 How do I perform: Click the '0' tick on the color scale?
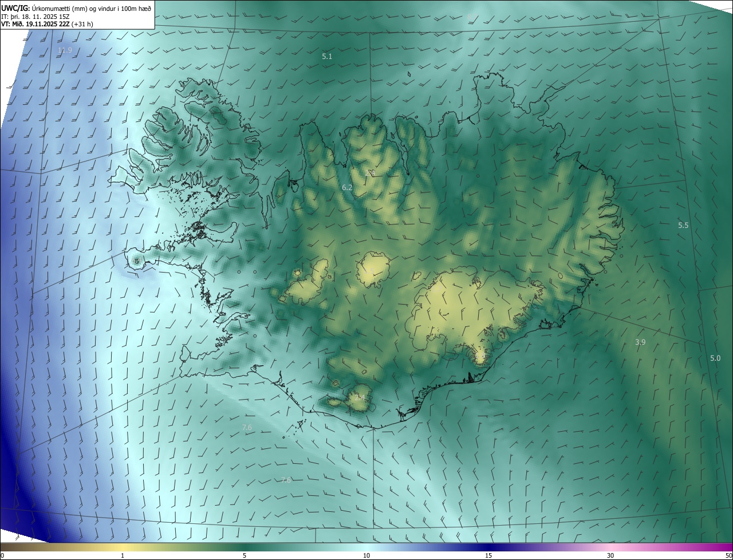click(2, 555)
